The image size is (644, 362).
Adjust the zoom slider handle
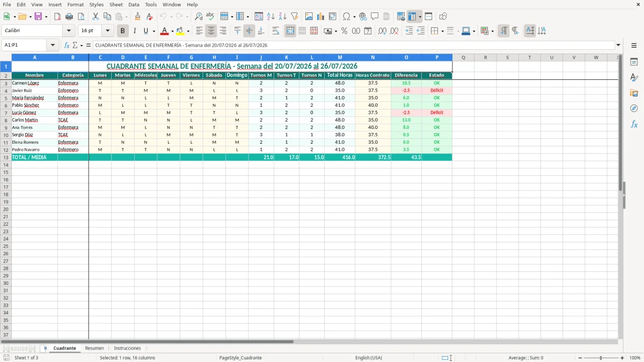point(601,358)
